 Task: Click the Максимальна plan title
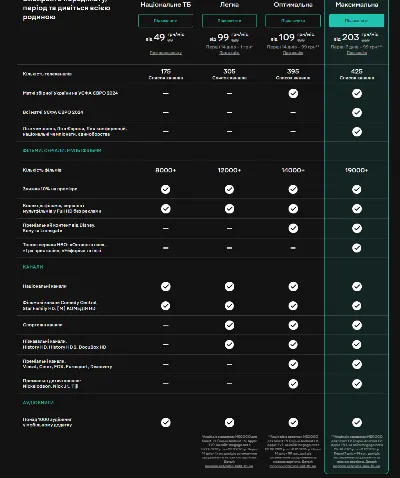point(357,5)
